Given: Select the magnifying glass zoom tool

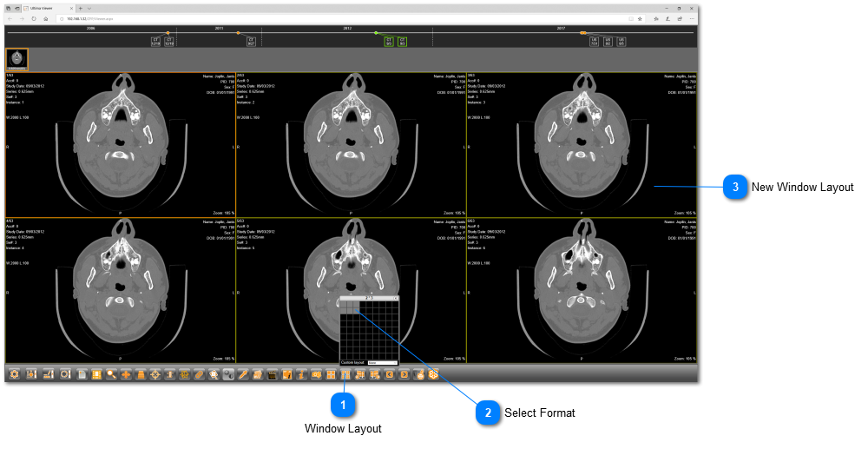Looking at the screenshot, I should coord(111,374).
